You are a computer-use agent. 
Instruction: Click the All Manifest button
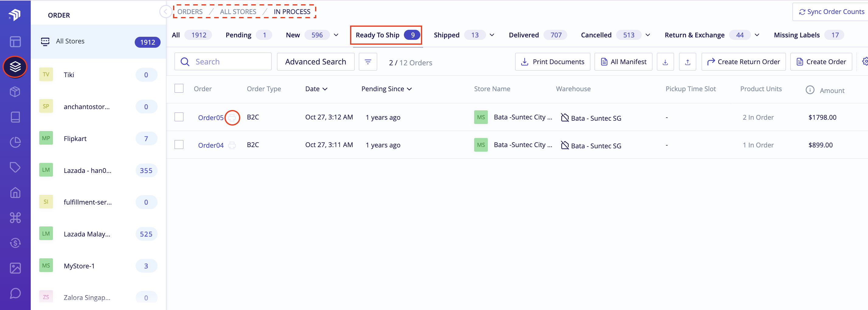click(x=623, y=62)
